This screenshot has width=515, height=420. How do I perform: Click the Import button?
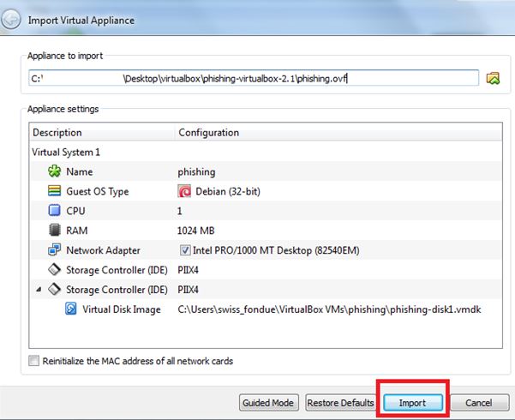(x=412, y=403)
